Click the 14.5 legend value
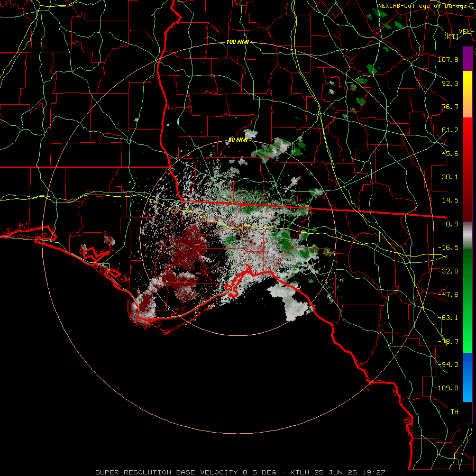The image size is (476, 476). click(x=450, y=200)
